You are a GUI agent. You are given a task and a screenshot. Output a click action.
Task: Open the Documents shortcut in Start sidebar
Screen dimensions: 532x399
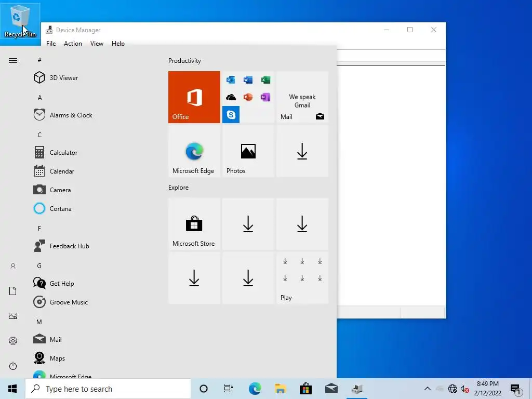(13, 291)
